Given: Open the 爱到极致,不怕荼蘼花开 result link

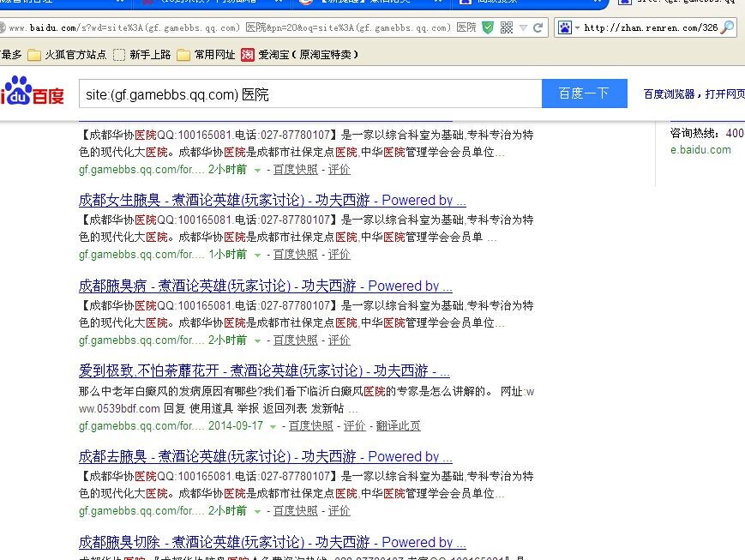Looking at the screenshot, I should pos(264,371).
